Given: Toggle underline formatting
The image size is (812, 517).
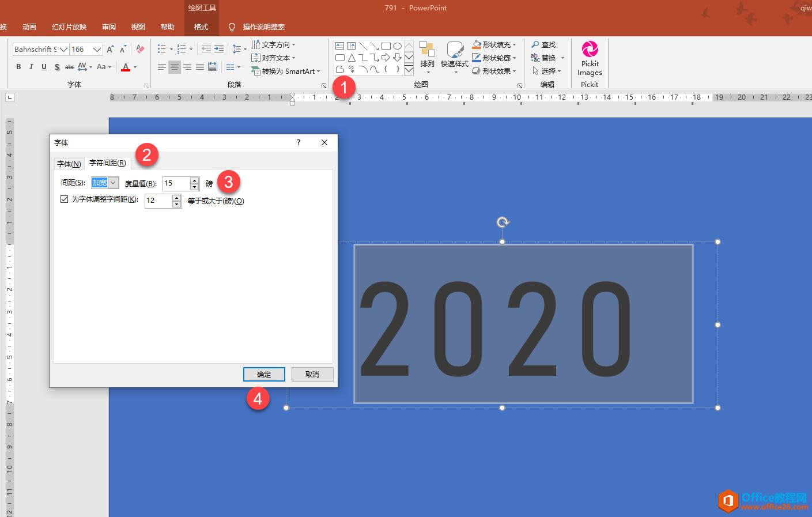Looking at the screenshot, I should pos(44,67).
